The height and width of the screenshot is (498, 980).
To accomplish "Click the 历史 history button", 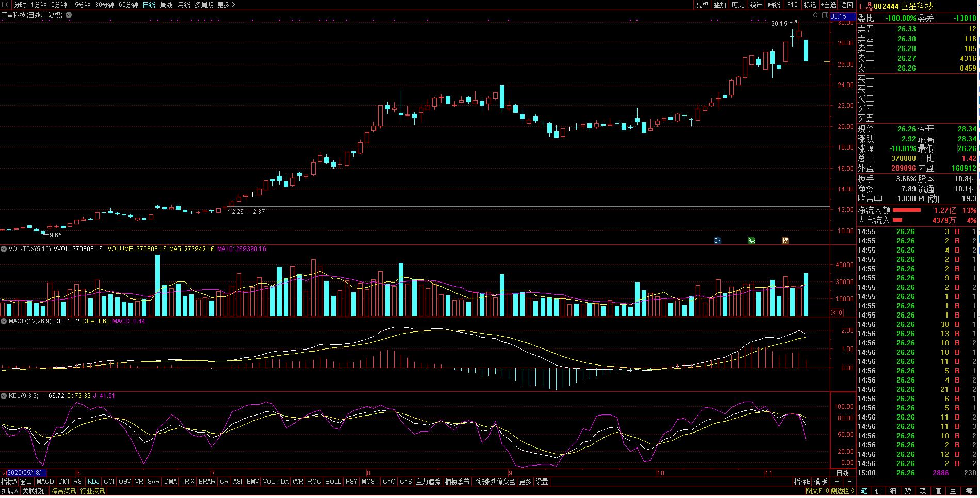I will pos(738,5).
